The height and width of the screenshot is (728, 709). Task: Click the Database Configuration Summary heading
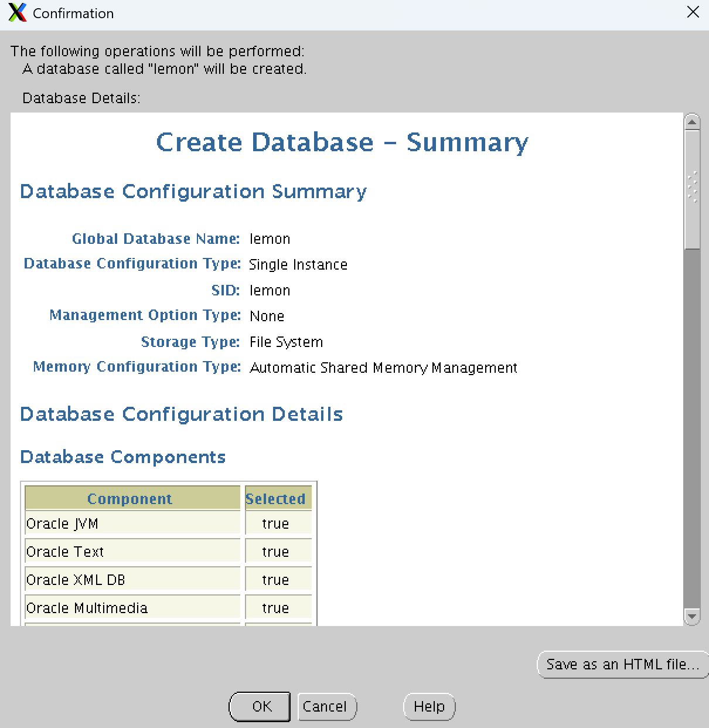pyautogui.click(x=193, y=192)
